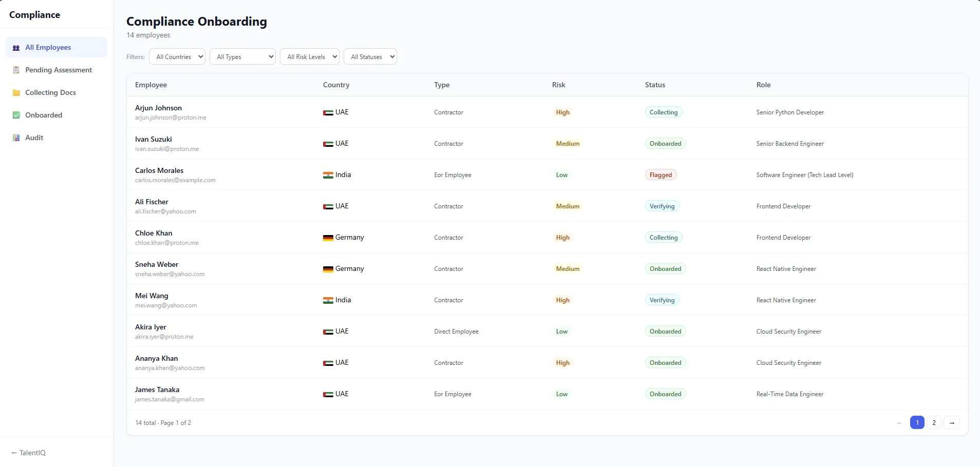Click the Low risk badge for Akira Iyer
The image size is (980, 467).
coord(562,332)
